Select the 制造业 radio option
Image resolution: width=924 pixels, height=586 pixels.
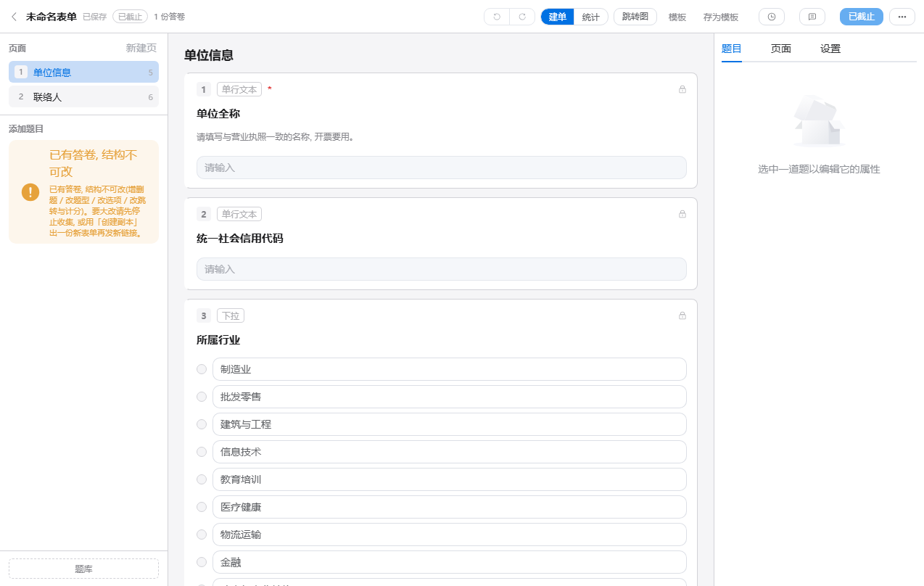tap(202, 369)
